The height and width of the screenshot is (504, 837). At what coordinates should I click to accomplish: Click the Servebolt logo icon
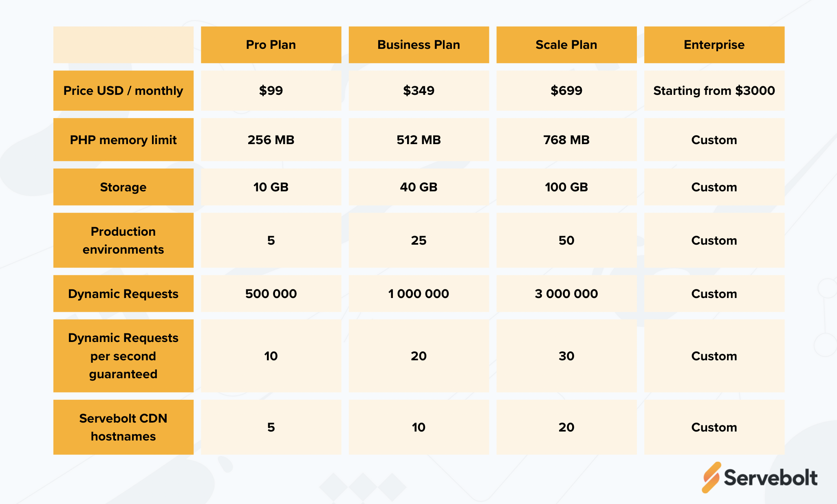click(x=711, y=477)
